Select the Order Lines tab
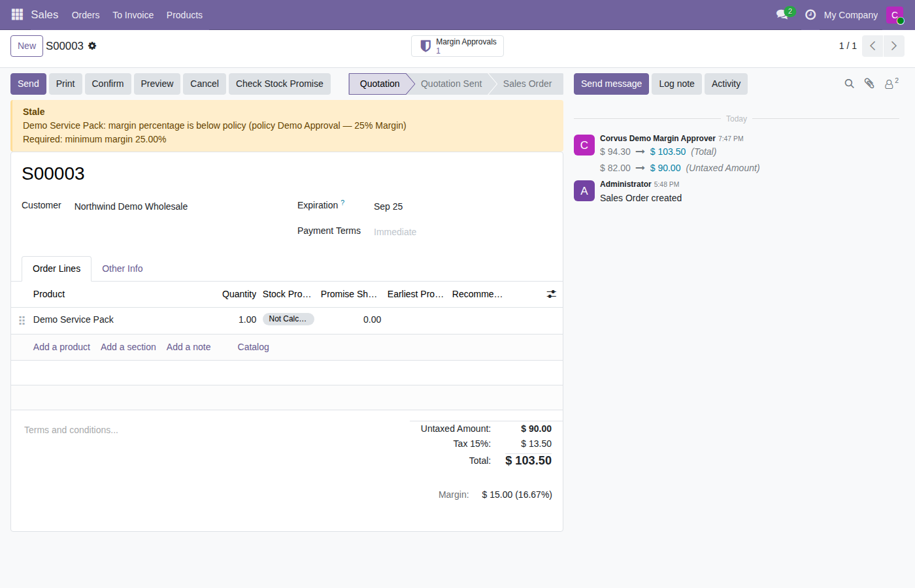The width and height of the screenshot is (915, 588). pyautogui.click(x=57, y=269)
